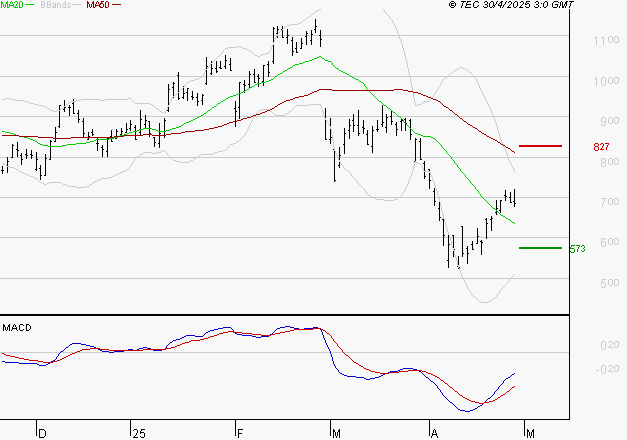Click the 700 price axis label
The height and width of the screenshot is (440, 627).
click(x=609, y=202)
